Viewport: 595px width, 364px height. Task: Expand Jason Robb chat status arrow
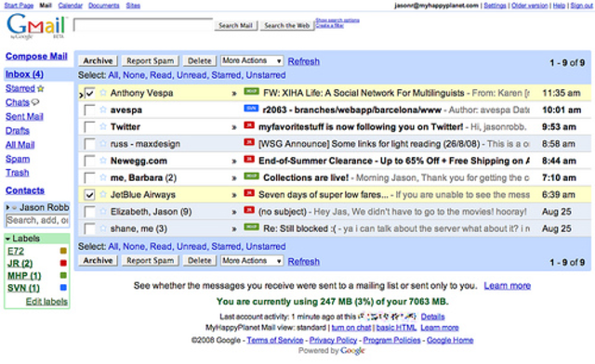(x=7, y=207)
